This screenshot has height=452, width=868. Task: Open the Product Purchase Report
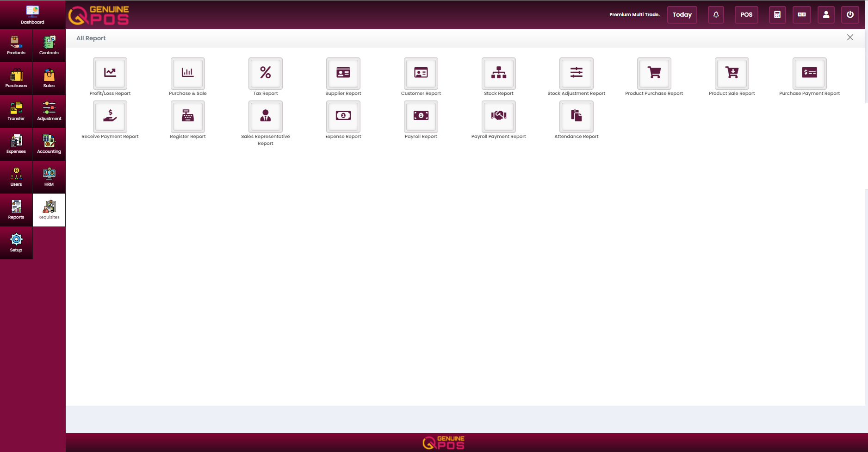point(654,73)
